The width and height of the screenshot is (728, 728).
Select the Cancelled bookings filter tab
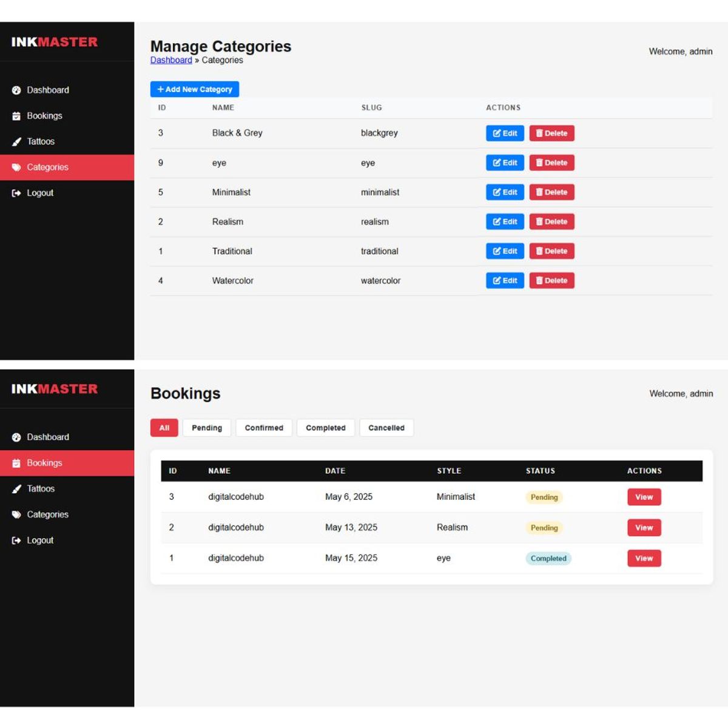(386, 428)
